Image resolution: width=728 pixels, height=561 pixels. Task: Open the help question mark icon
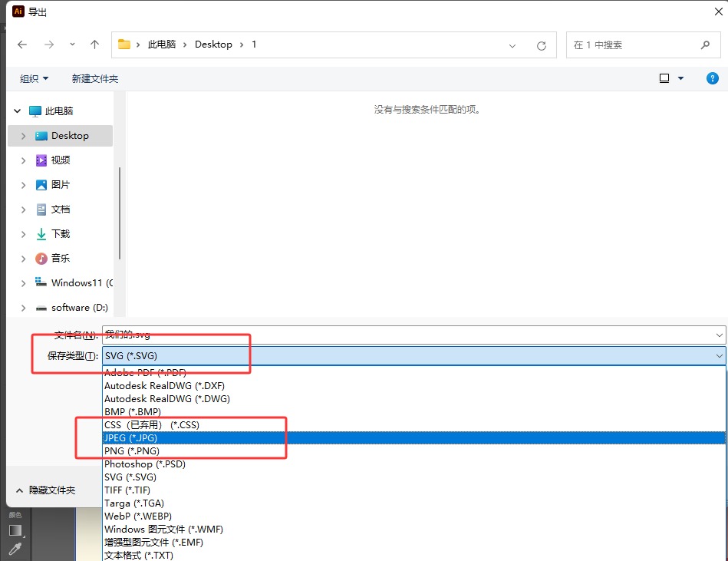coord(712,78)
